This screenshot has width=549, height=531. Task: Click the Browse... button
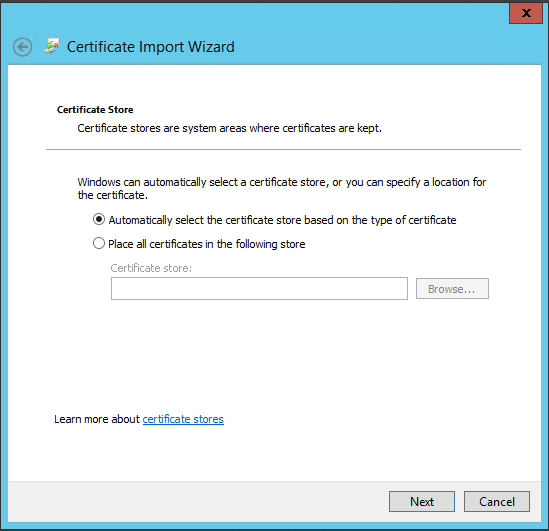pyautogui.click(x=452, y=289)
